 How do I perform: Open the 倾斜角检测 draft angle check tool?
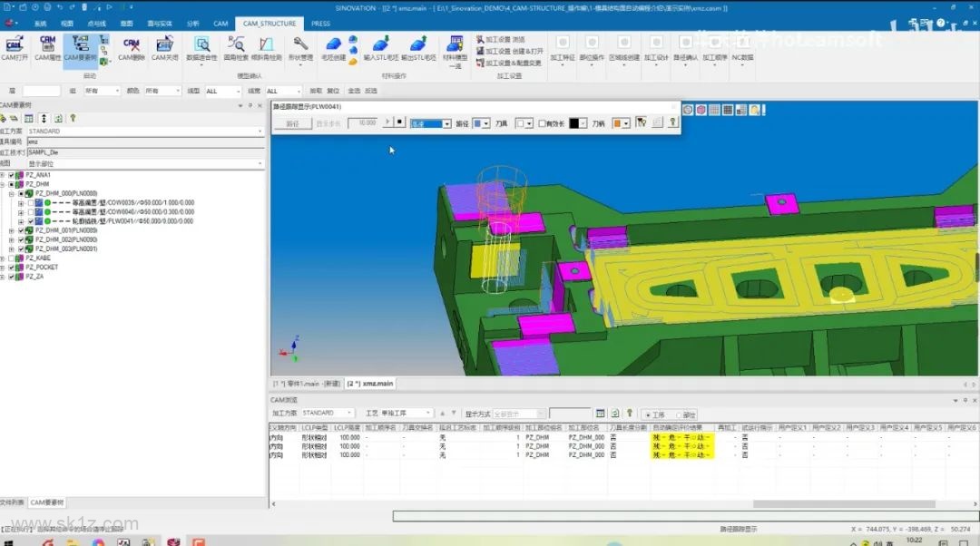coord(266,47)
